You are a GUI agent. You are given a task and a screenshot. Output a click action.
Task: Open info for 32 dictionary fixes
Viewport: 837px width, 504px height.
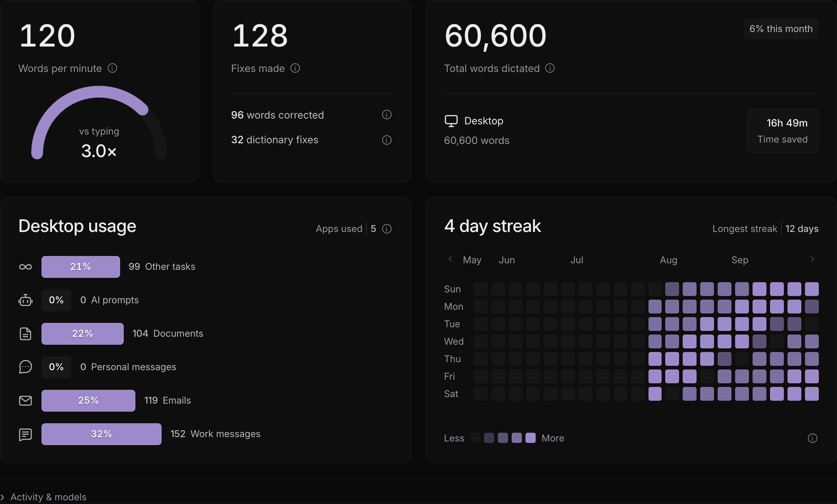pyautogui.click(x=386, y=140)
